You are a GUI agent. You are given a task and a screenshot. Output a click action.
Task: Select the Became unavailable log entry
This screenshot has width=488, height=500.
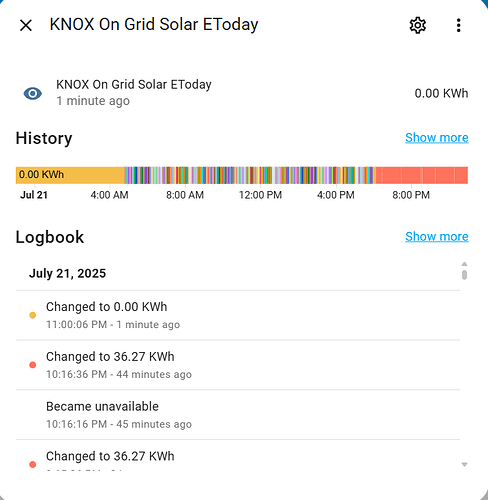coord(238,415)
